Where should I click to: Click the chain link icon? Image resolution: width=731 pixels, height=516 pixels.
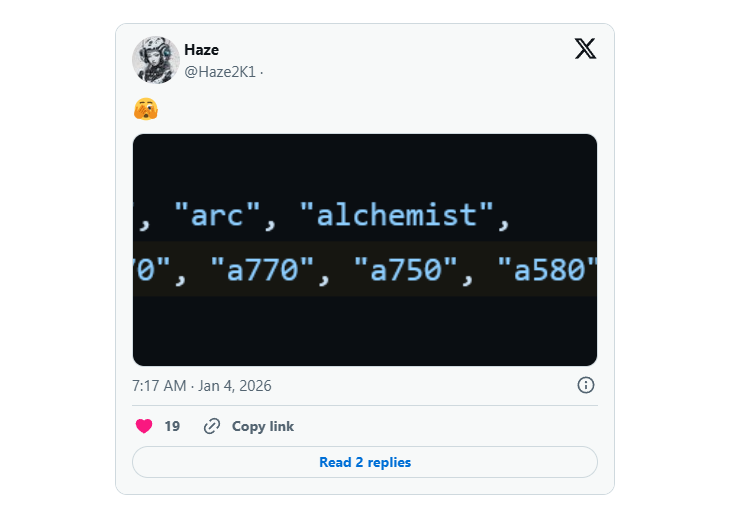click(x=212, y=426)
